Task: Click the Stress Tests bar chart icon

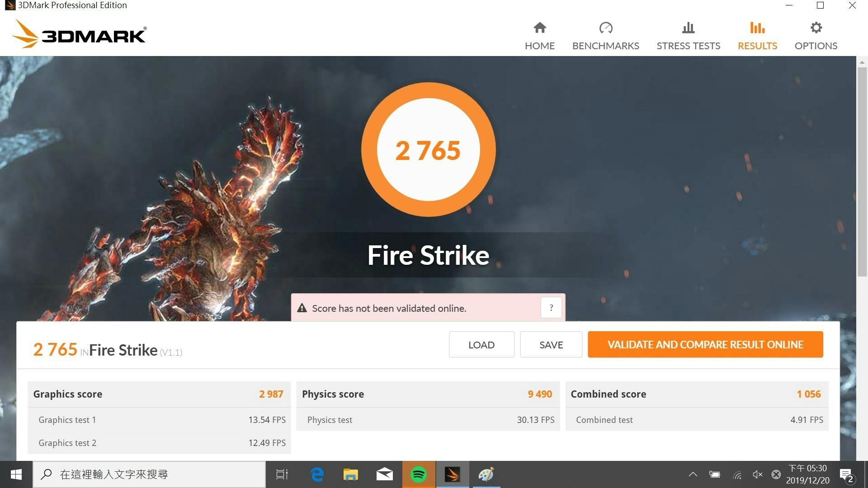Action: (688, 28)
